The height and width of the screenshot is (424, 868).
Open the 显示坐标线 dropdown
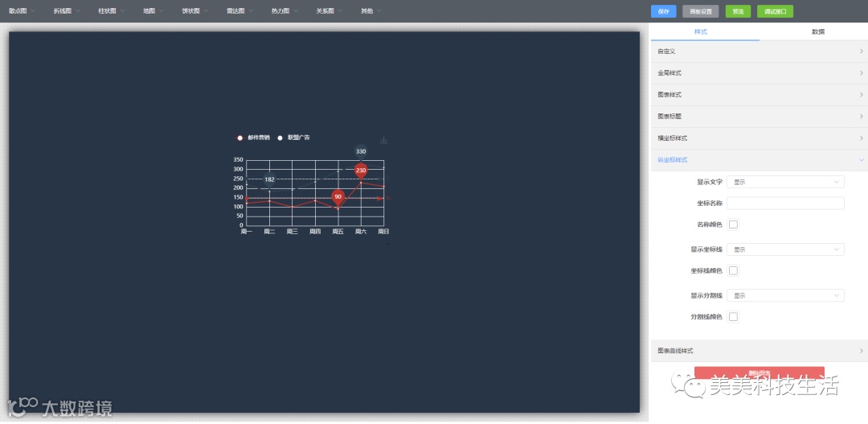point(785,249)
